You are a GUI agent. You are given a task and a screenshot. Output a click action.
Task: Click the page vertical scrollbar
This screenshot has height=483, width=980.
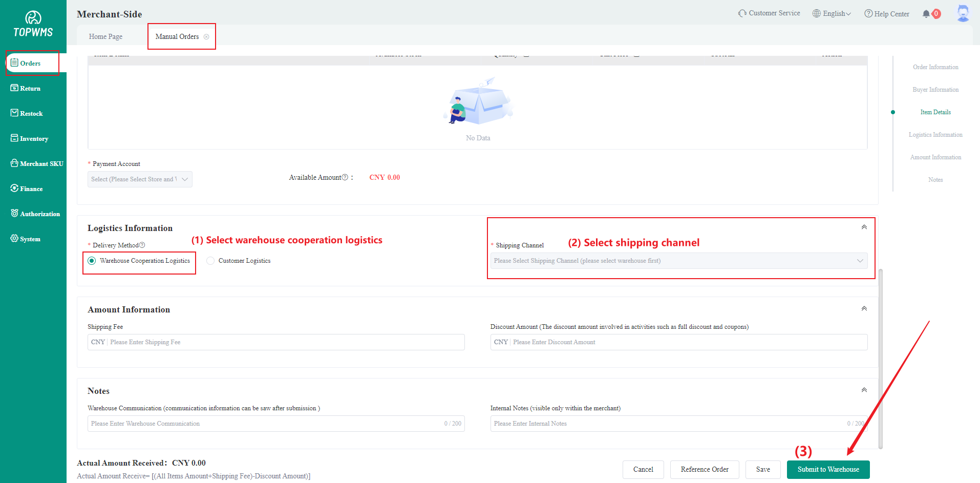[881, 359]
